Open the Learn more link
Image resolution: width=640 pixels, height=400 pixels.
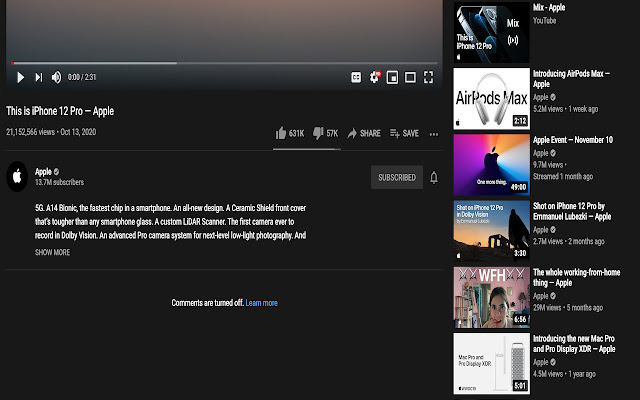click(x=262, y=303)
